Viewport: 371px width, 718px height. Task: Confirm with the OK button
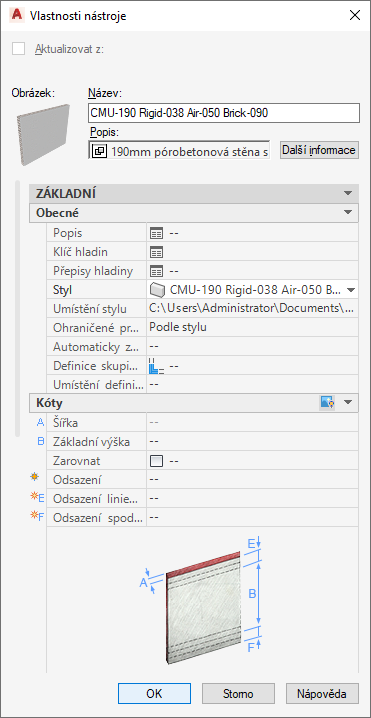[x=154, y=693]
